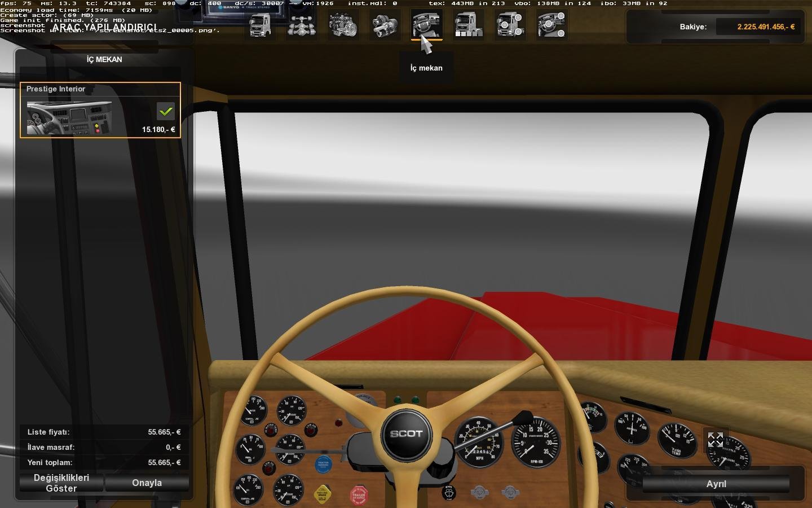Image resolution: width=812 pixels, height=508 pixels.
Task: Click the four-arrow camera pan icon
Action: coord(715,440)
